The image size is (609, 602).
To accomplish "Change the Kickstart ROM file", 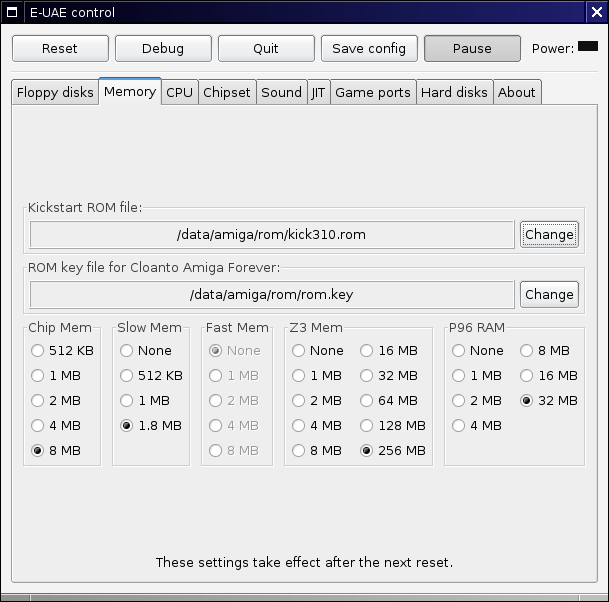I will tap(549, 235).
